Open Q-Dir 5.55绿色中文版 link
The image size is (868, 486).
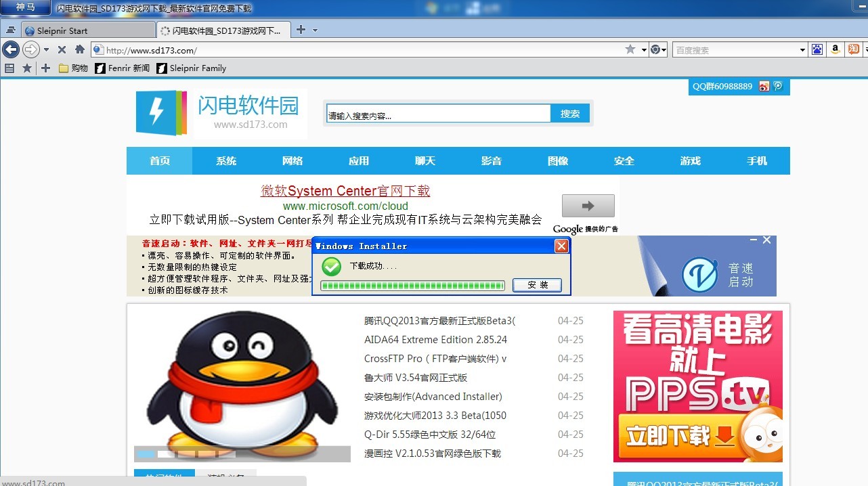click(430, 435)
